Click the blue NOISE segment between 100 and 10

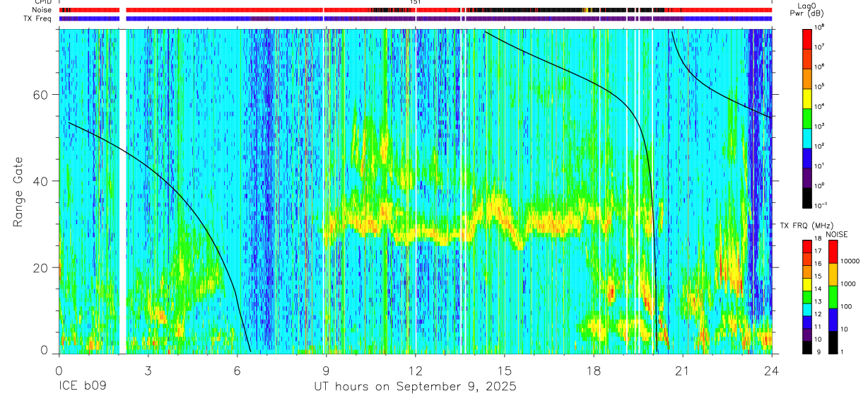tap(833, 319)
